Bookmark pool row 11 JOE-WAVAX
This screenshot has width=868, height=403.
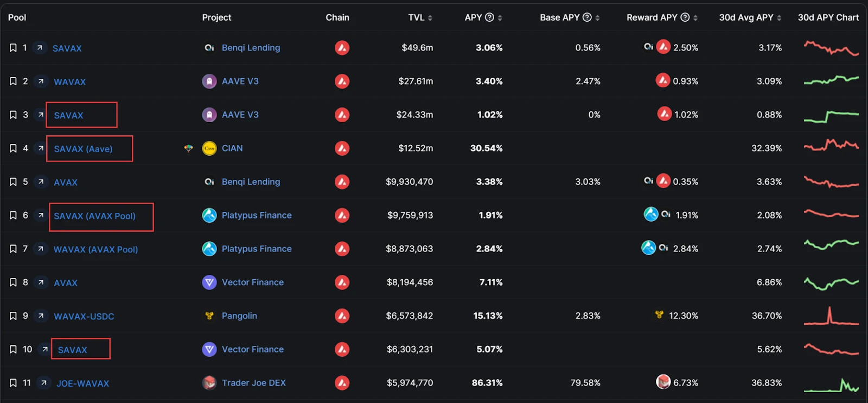click(x=13, y=383)
